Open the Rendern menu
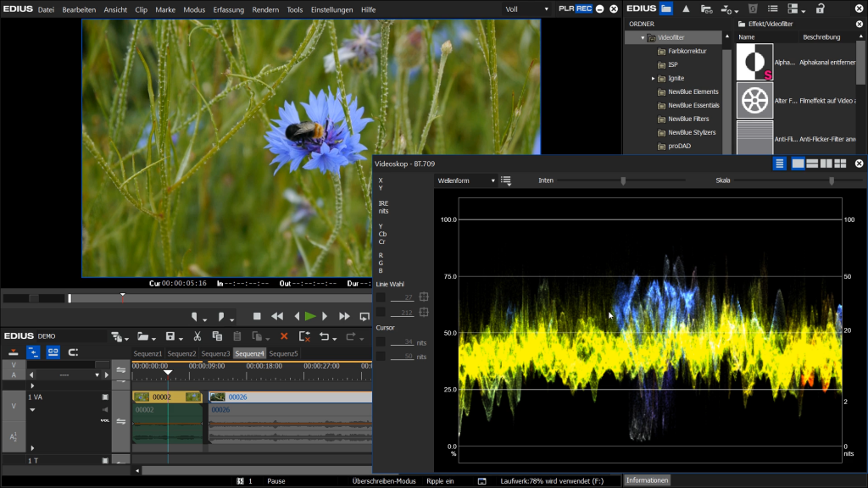Viewport: 868px width, 488px height. point(265,9)
